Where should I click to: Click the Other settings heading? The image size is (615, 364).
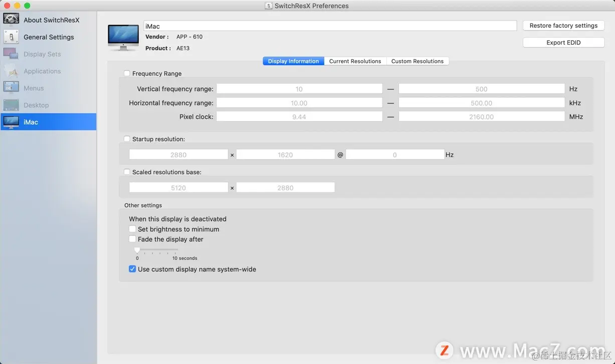tap(143, 205)
